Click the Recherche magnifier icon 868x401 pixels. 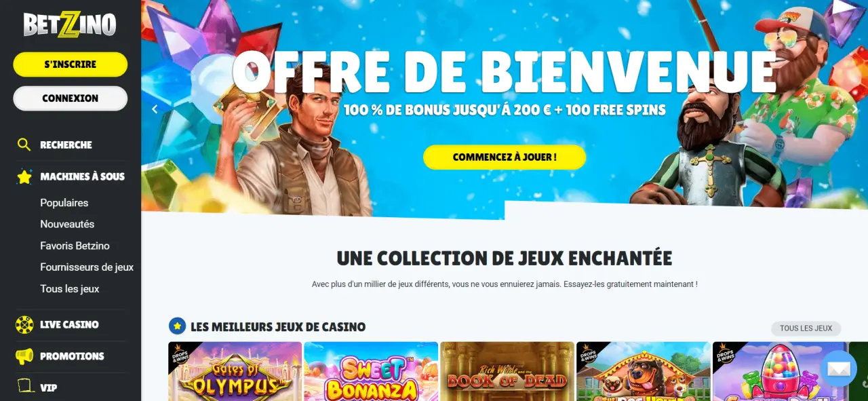pos(24,145)
